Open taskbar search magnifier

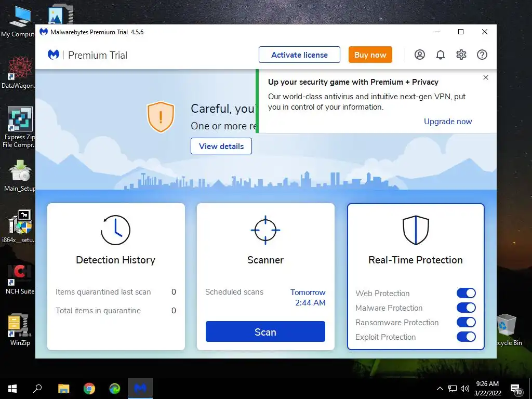pyautogui.click(x=37, y=389)
